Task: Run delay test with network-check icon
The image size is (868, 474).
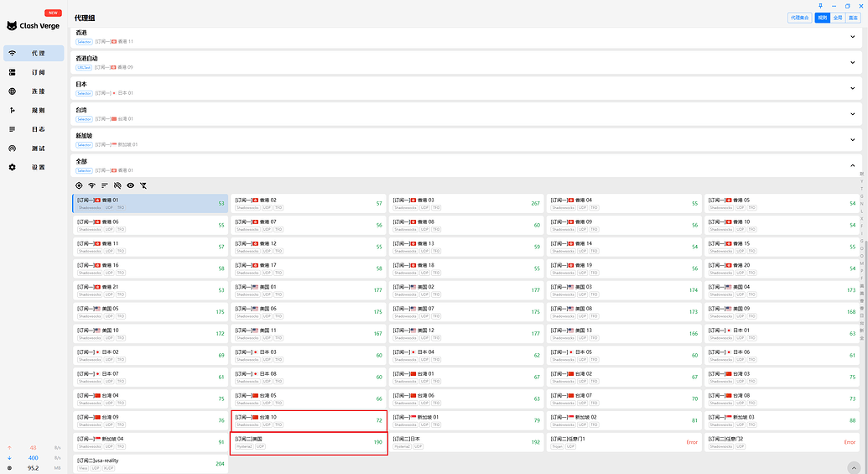Action: (92, 185)
